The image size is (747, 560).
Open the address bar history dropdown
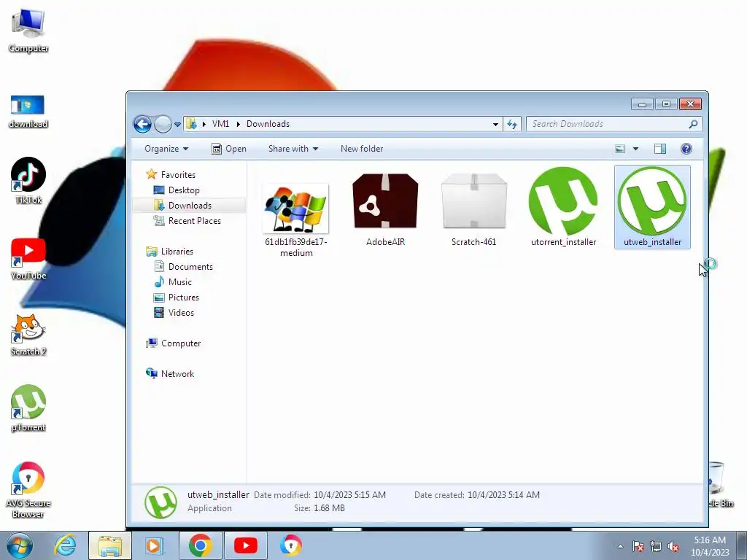tap(495, 124)
